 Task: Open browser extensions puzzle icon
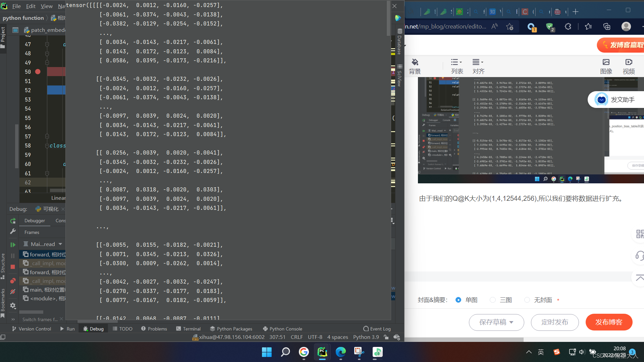[x=568, y=26]
